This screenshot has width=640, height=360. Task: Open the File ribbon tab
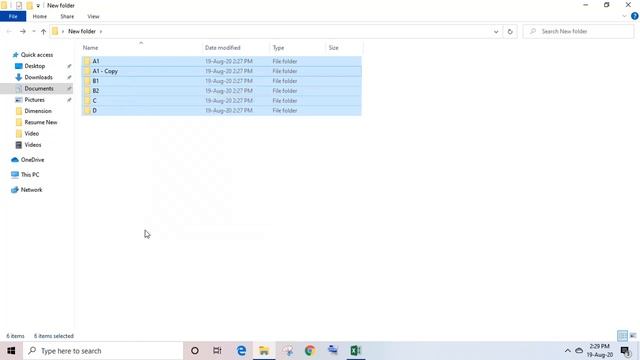point(13,16)
